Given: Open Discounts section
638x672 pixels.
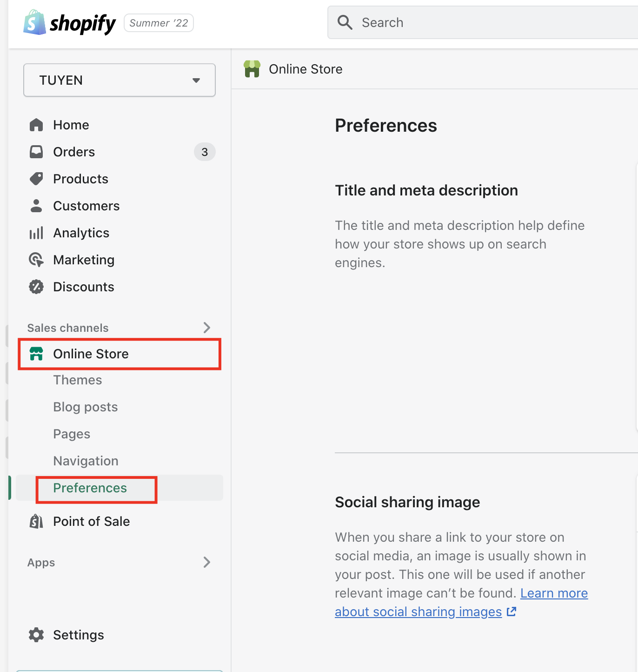Looking at the screenshot, I should (84, 287).
